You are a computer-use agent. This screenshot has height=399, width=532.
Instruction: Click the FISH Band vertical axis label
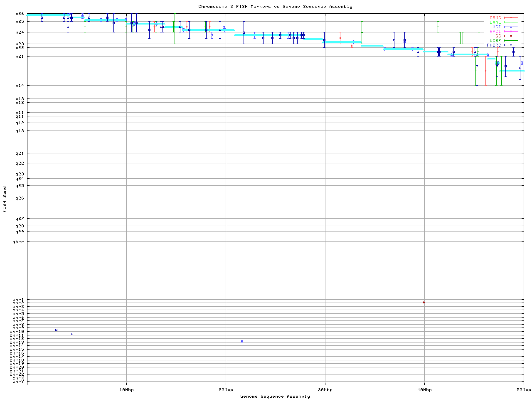[5, 199]
